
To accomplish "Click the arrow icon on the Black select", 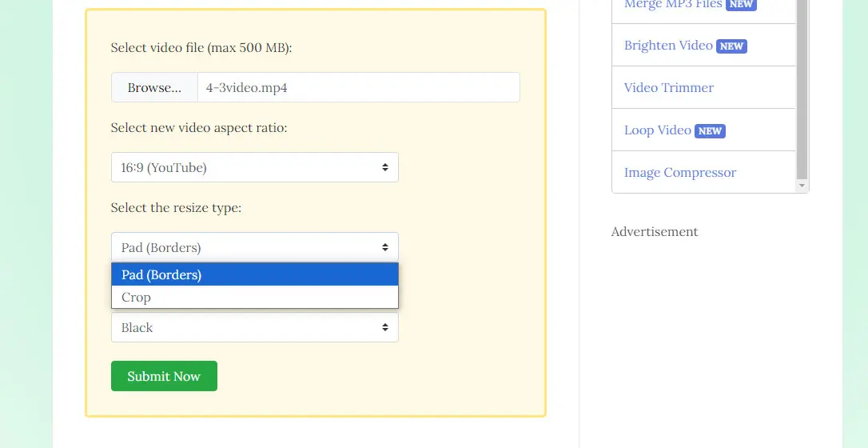I will tap(385, 327).
